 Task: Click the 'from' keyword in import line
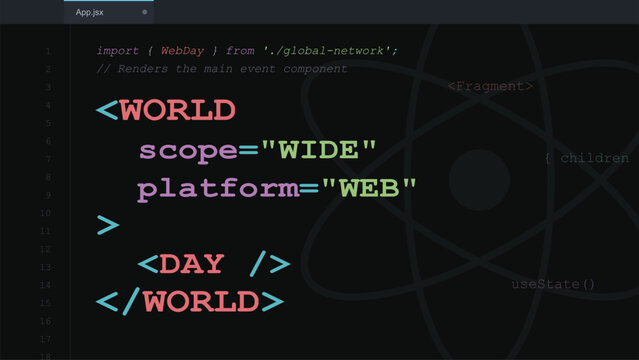pyautogui.click(x=240, y=51)
